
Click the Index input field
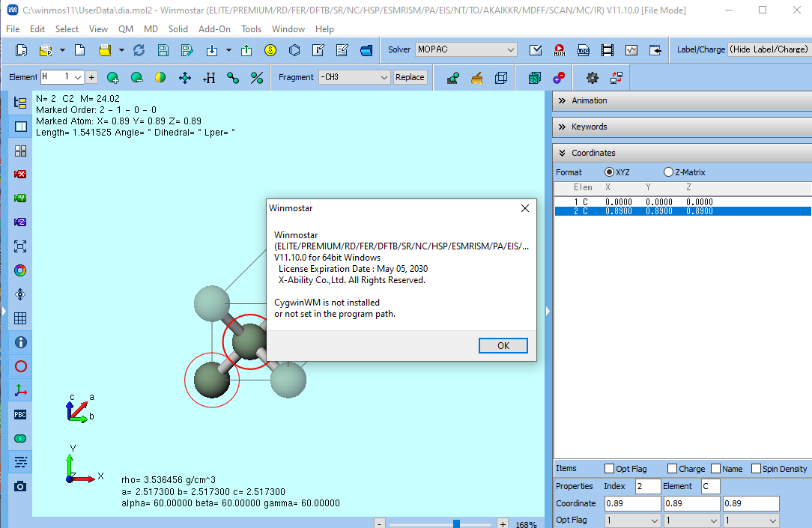[x=648, y=486]
